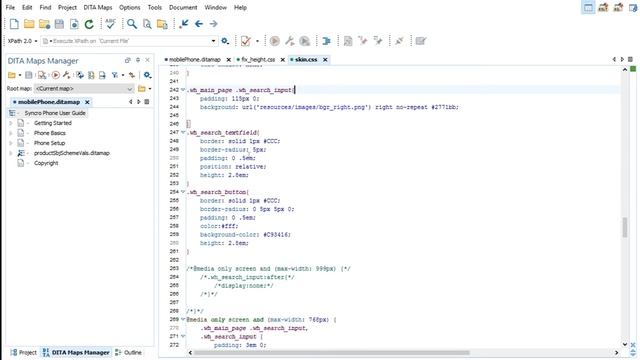Close the skin.css editor tab

325,60
